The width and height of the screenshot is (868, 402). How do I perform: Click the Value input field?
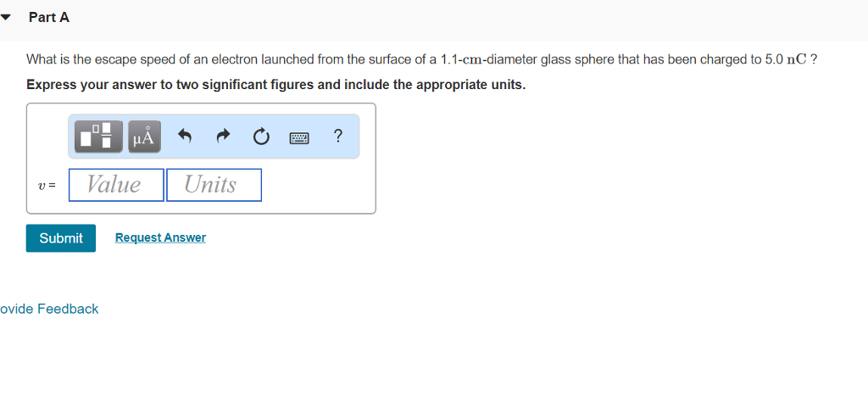pos(116,185)
